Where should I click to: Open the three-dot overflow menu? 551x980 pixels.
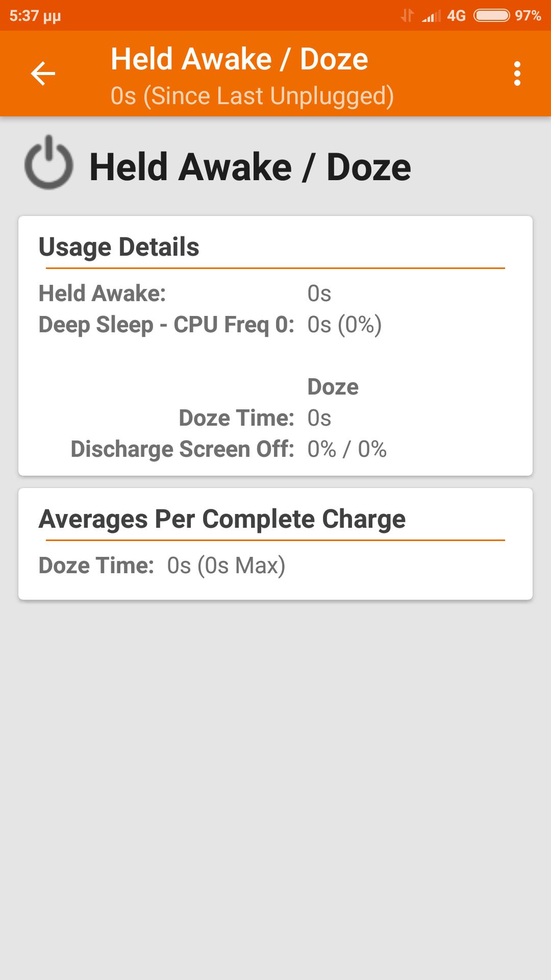click(x=517, y=73)
